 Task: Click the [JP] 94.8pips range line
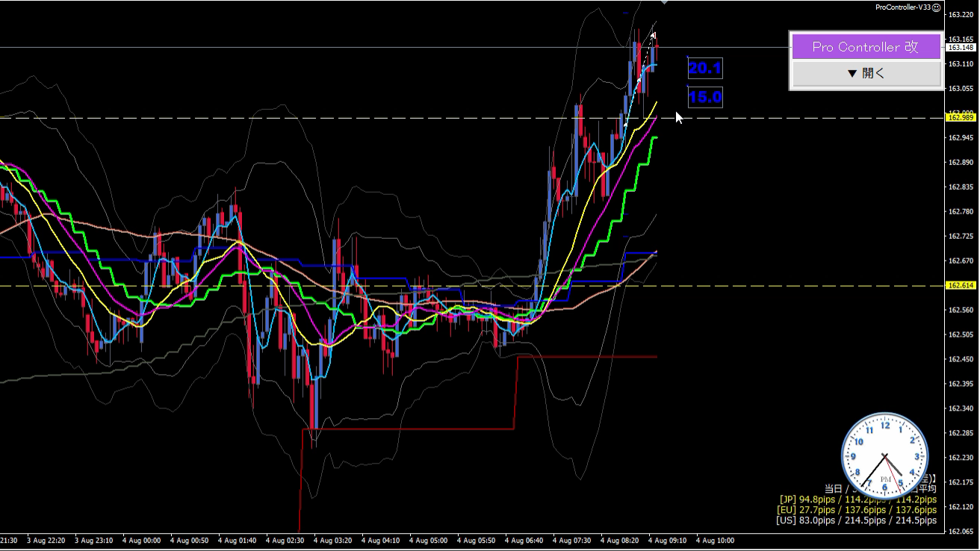857,499
